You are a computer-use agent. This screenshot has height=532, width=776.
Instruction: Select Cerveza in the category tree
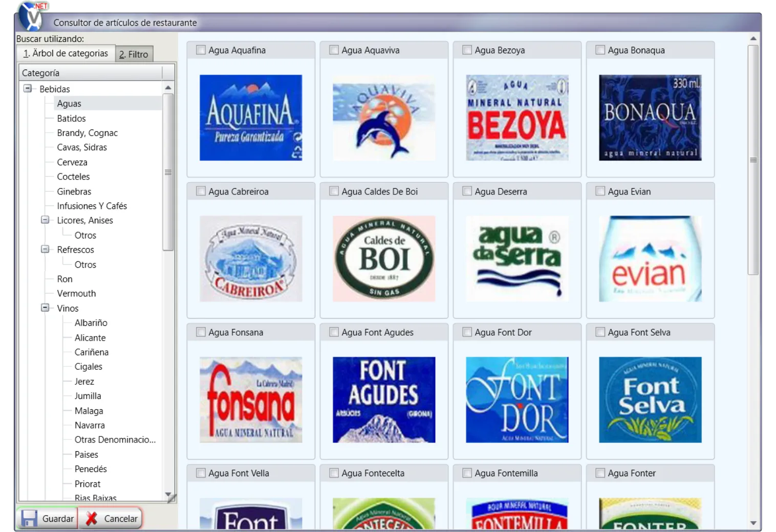click(x=72, y=162)
